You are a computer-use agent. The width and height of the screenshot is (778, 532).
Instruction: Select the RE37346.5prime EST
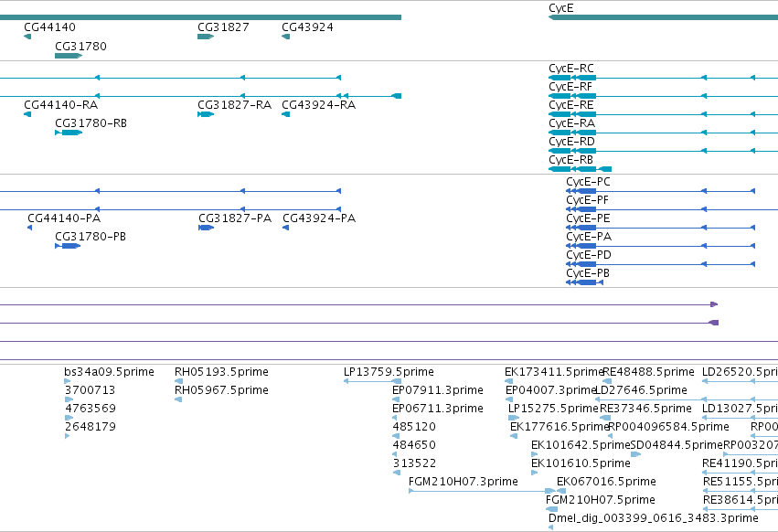click(605, 418)
